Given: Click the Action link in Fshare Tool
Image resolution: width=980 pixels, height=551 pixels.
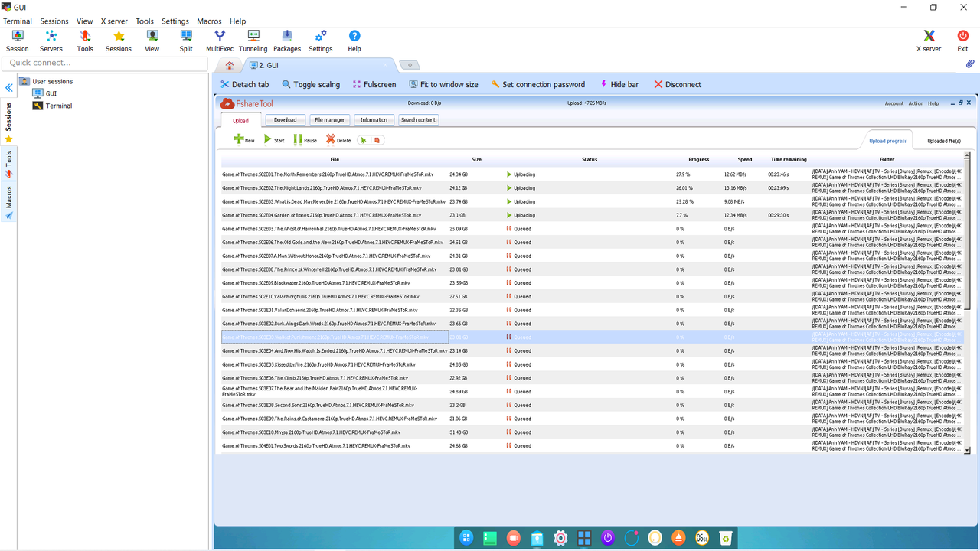Looking at the screenshot, I should click(916, 103).
